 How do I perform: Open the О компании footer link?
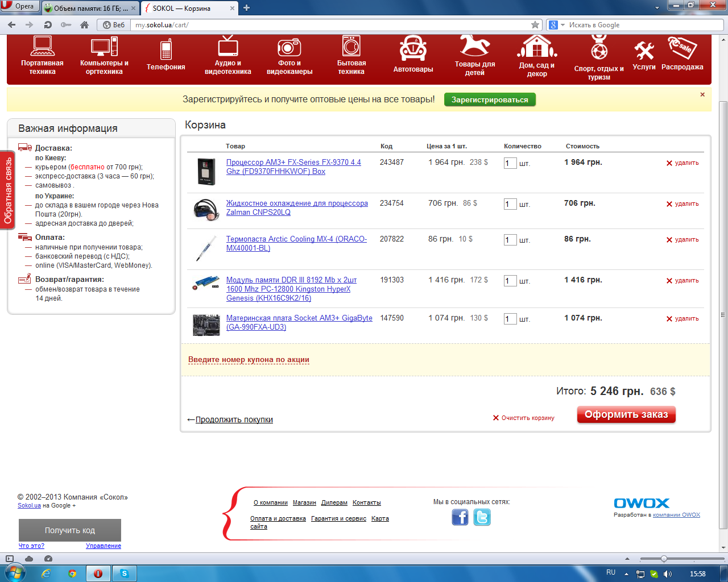[271, 502]
